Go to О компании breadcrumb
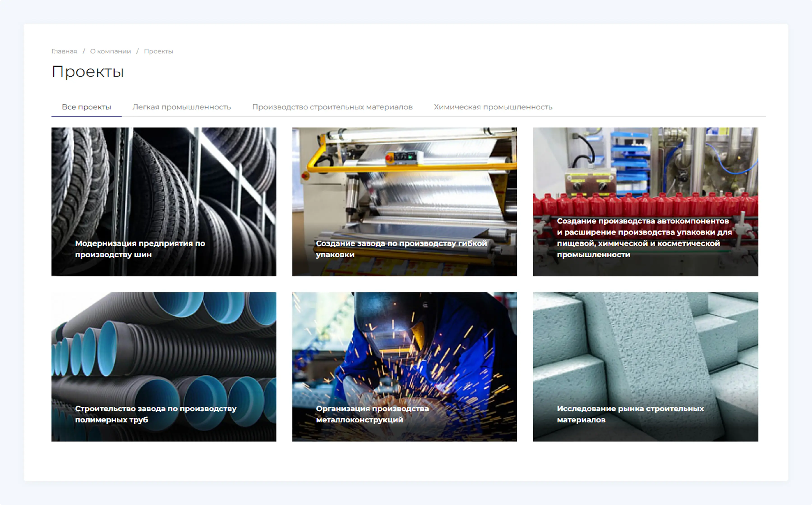812x505 pixels. (110, 51)
